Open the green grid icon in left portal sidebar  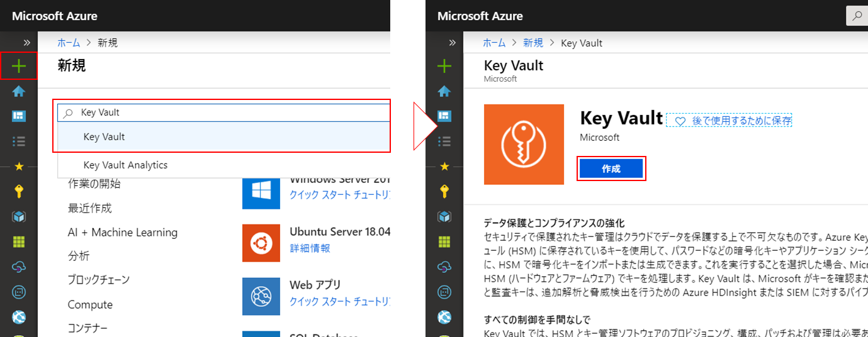pos(19,241)
